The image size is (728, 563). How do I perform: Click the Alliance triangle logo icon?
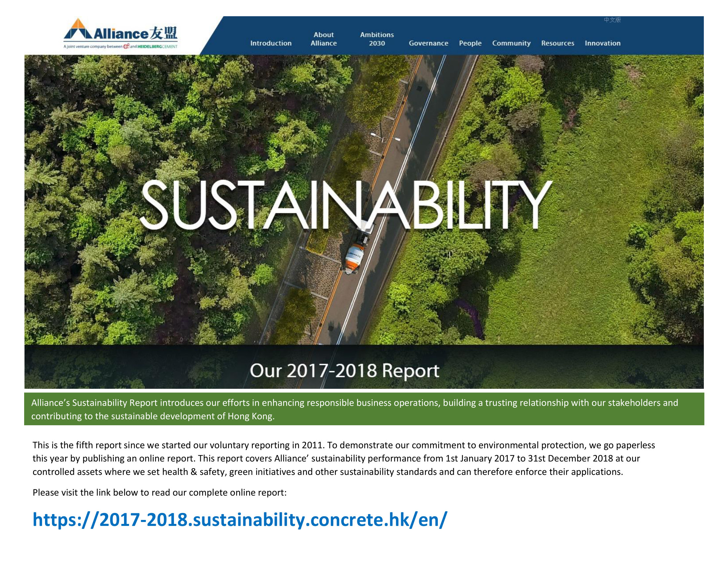(78, 29)
